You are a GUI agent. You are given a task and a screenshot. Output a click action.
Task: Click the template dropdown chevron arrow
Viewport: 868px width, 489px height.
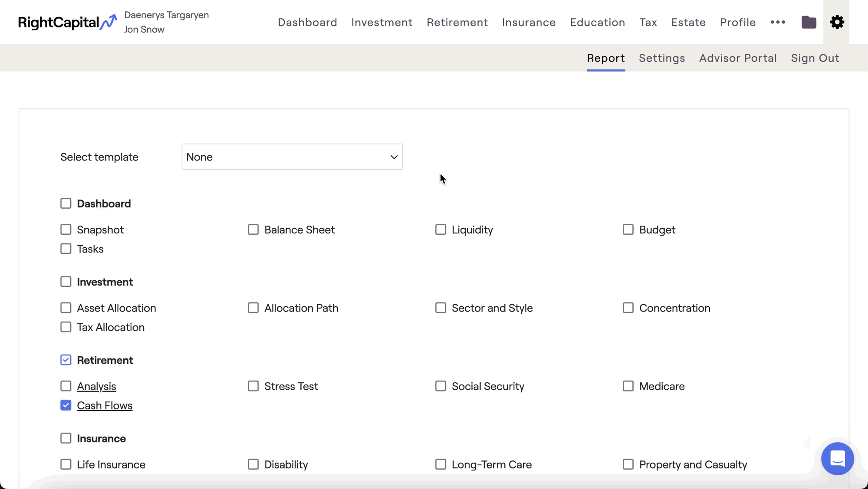pyautogui.click(x=394, y=157)
